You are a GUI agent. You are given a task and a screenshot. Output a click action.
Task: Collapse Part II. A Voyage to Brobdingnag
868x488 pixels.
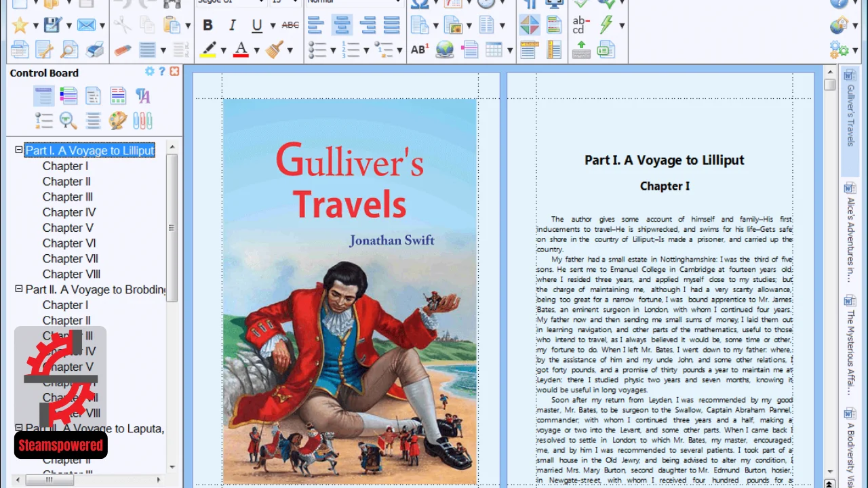pos(19,289)
